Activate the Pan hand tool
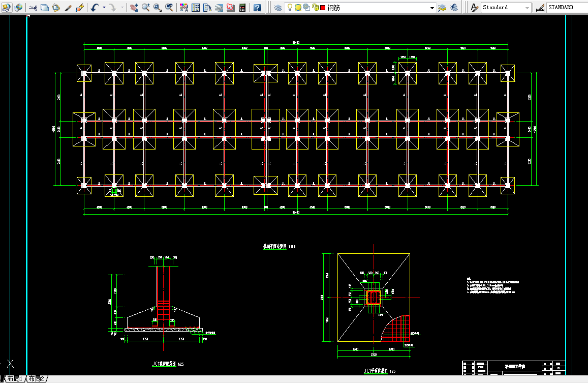Image resolution: width=588 pixels, height=384 pixels. tap(134, 7)
